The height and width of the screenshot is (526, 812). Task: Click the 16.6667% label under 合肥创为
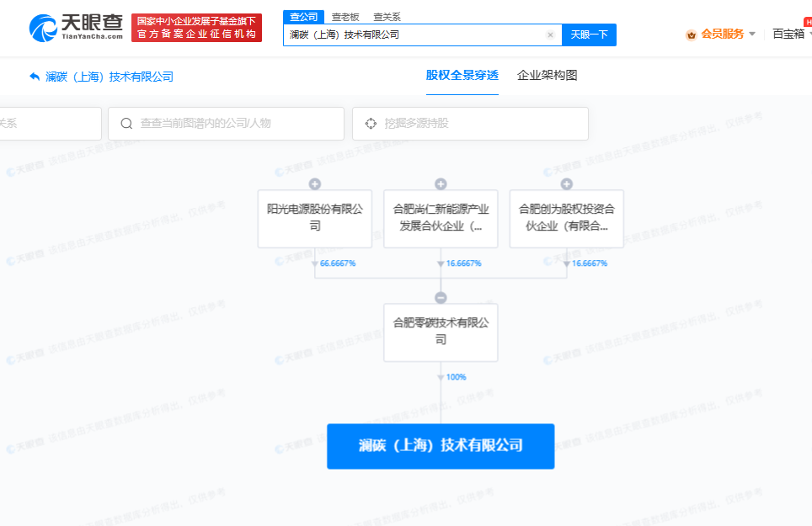[x=590, y=263]
